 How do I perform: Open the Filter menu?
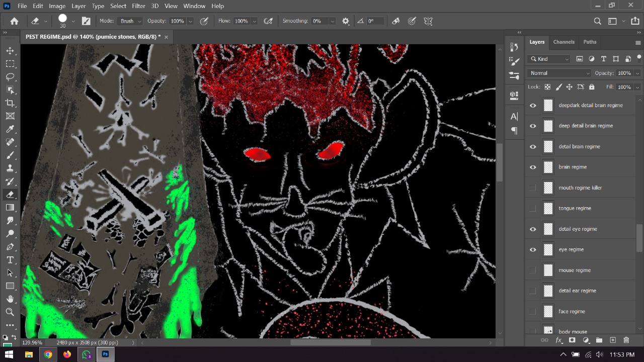pyautogui.click(x=138, y=6)
